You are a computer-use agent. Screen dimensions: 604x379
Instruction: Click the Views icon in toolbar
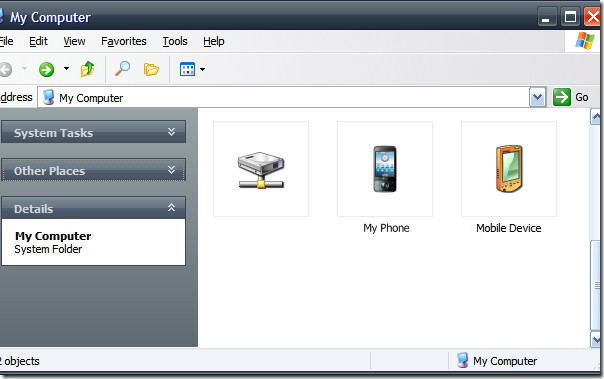187,69
